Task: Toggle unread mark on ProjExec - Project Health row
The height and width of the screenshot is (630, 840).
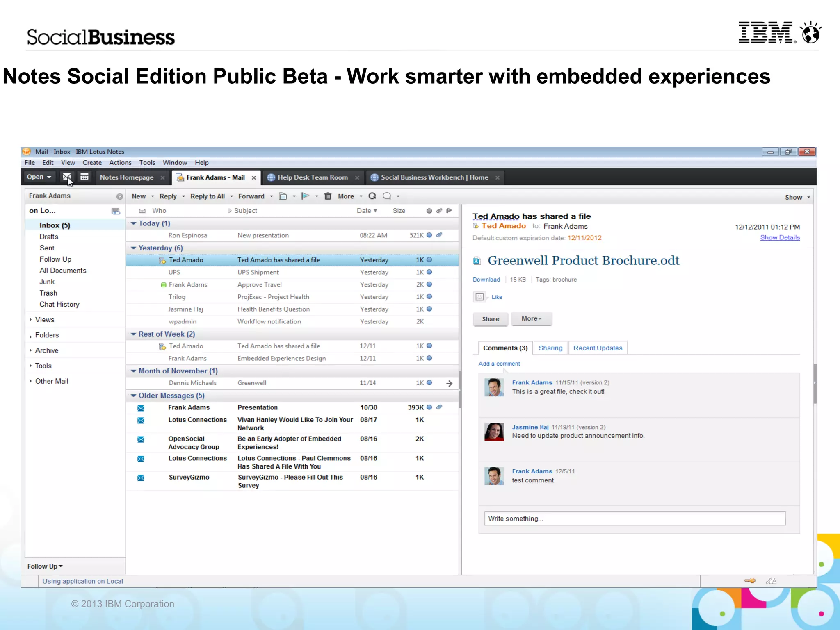Action: (429, 297)
